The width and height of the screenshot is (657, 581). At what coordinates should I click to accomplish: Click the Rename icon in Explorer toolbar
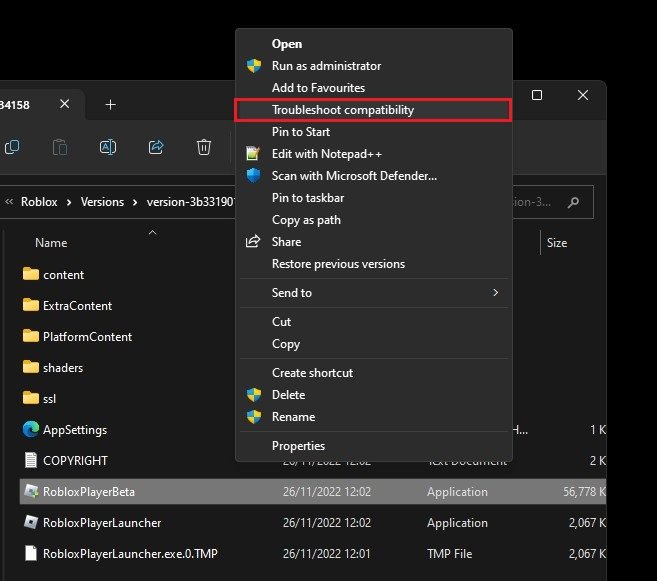point(107,147)
